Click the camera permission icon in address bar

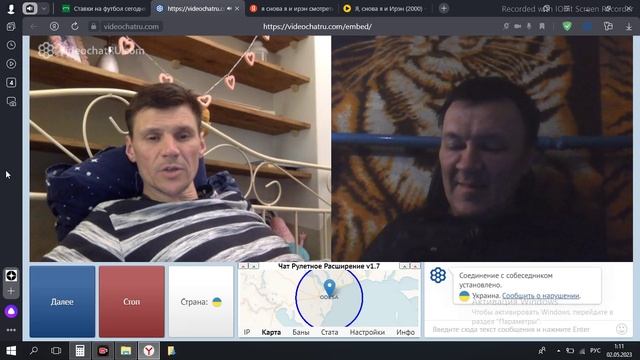(x=518, y=26)
